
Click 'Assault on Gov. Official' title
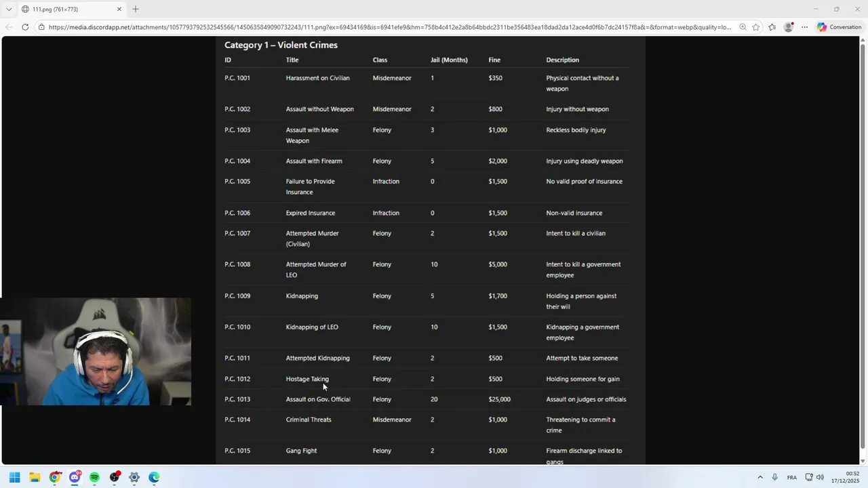pyautogui.click(x=318, y=399)
